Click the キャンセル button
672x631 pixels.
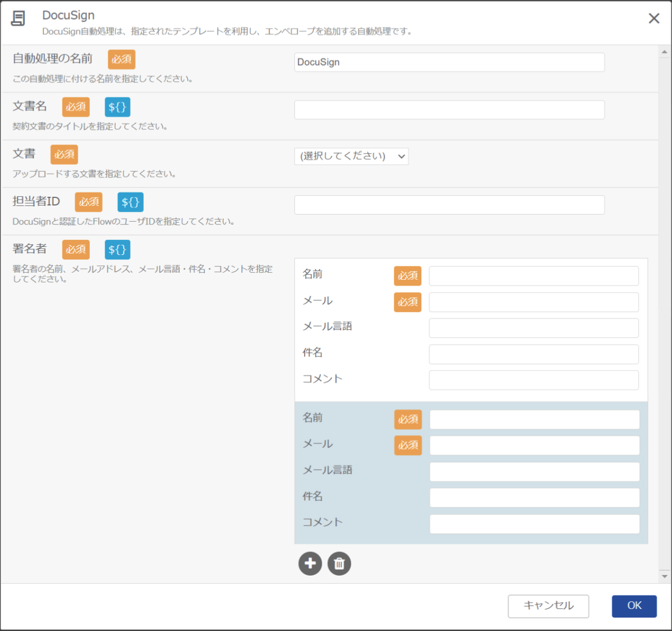point(548,606)
